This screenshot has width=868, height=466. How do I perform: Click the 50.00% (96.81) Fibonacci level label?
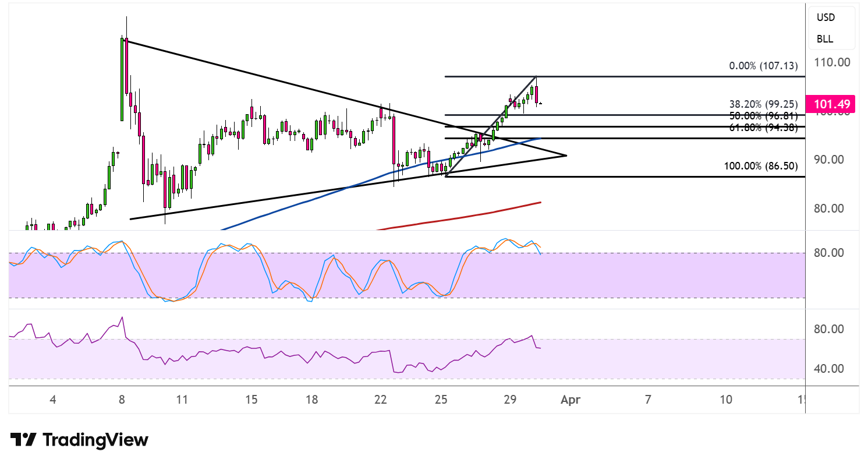(x=763, y=116)
